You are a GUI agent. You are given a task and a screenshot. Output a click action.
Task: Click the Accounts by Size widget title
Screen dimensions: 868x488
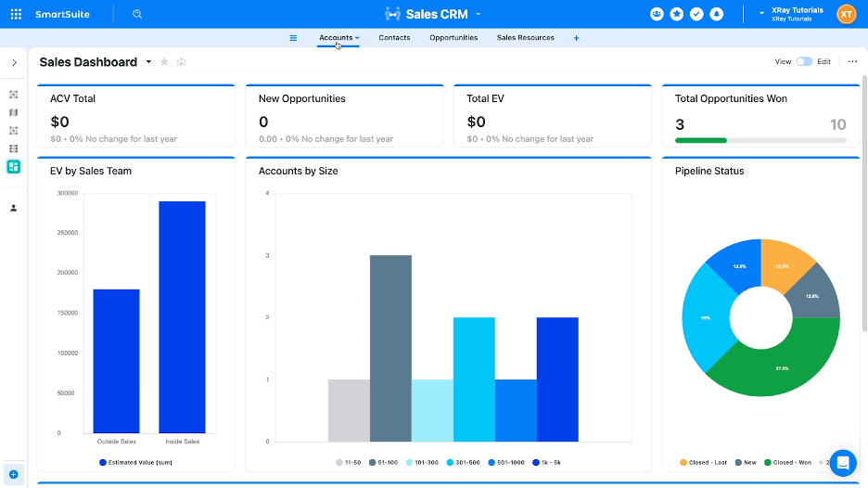298,171
